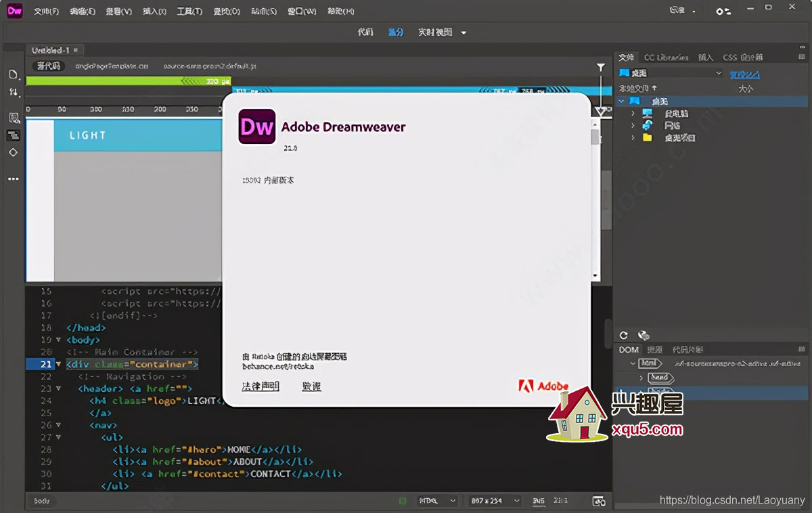This screenshot has width=812, height=513.
Task: Open the 文件(F) menu
Action: pyautogui.click(x=47, y=12)
